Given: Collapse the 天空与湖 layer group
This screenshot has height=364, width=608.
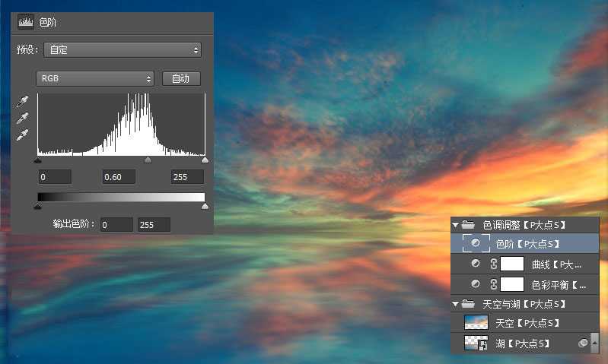Looking at the screenshot, I should (456, 304).
